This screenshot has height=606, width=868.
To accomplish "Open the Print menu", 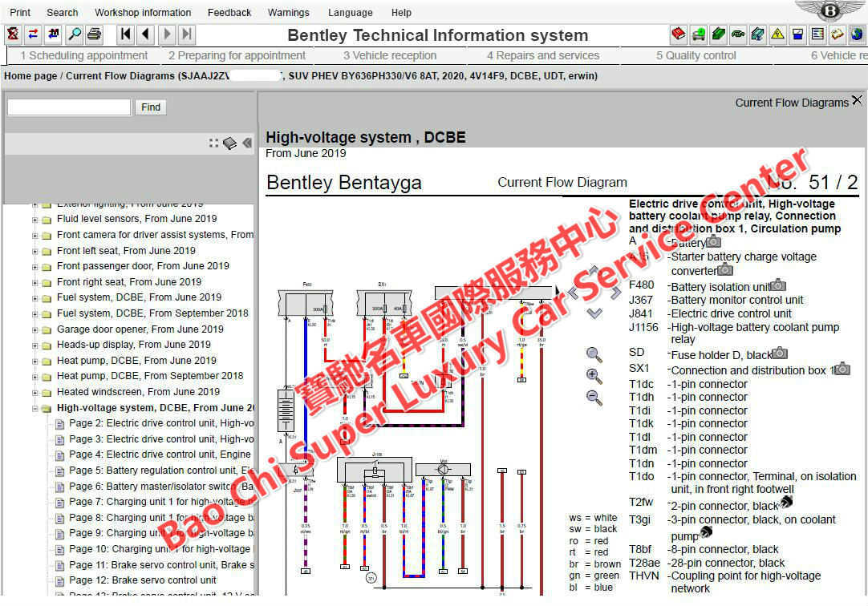I will click(x=20, y=12).
